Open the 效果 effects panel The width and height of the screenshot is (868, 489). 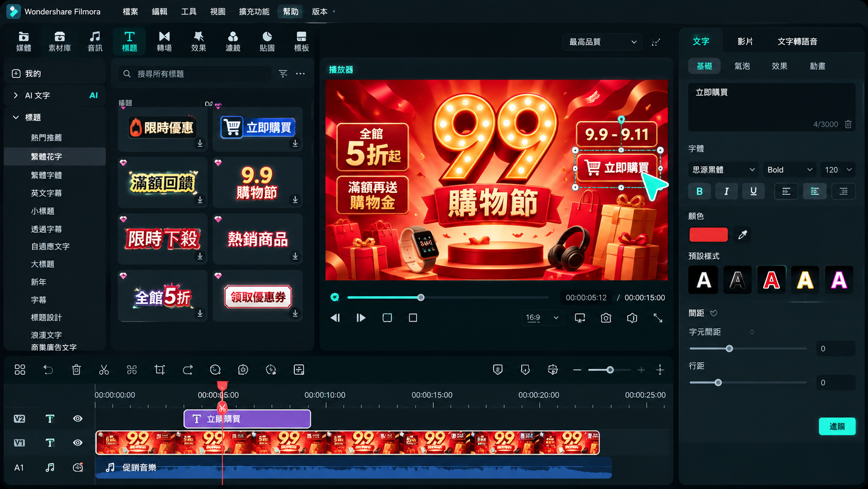pyautogui.click(x=198, y=41)
